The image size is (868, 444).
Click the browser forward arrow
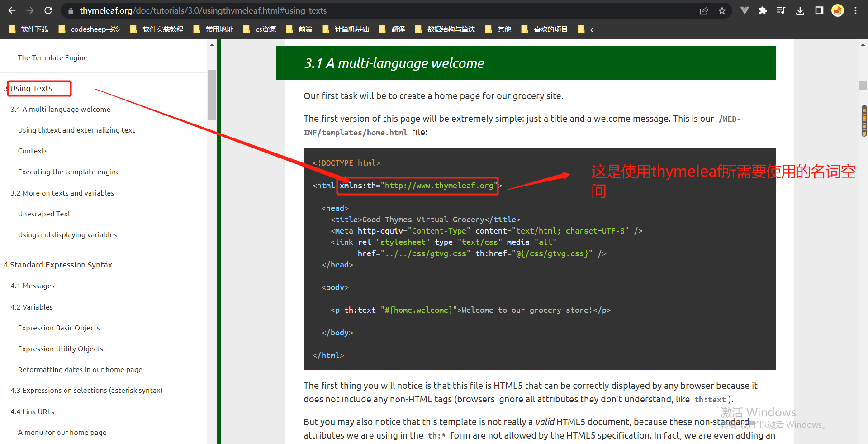click(x=30, y=10)
